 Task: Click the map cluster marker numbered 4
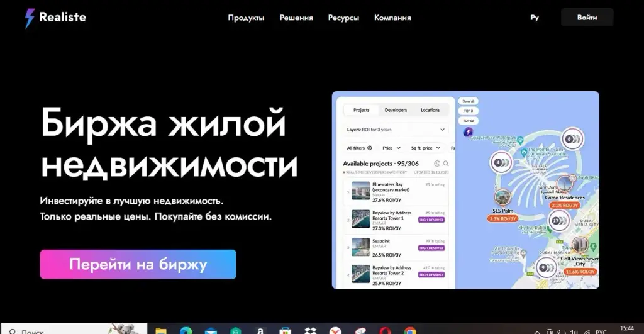click(x=501, y=163)
